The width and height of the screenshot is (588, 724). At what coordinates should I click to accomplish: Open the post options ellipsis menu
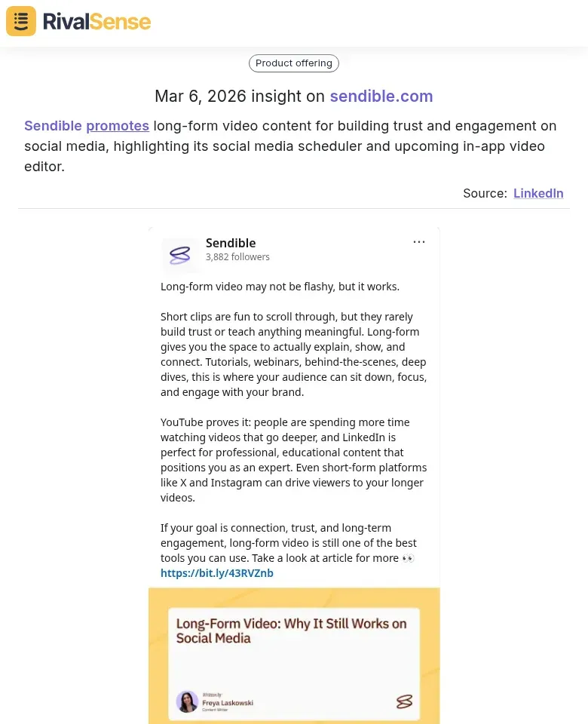click(x=419, y=241)
